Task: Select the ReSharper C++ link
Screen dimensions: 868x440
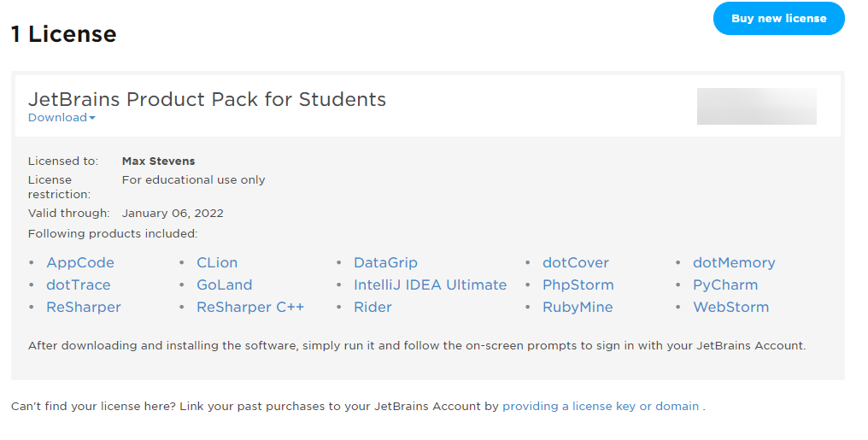Action: click(x=250, y=308)
